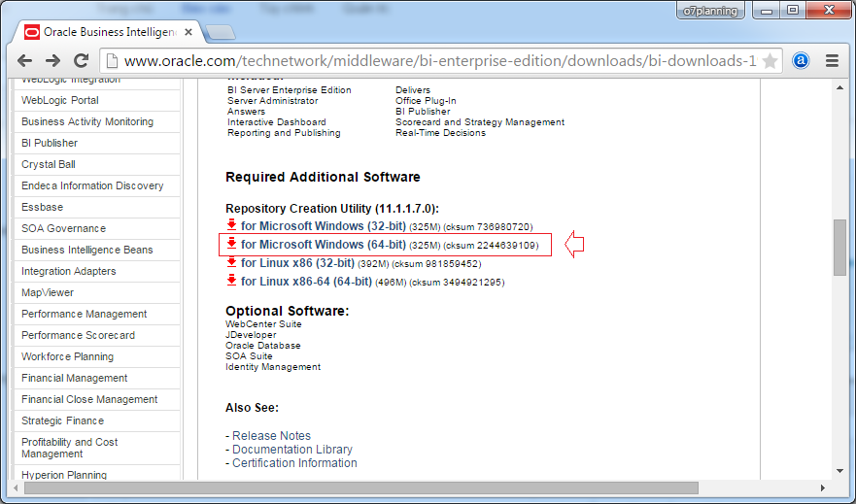Download icon for Windows (32-bit) RCU

coord(231,224)
